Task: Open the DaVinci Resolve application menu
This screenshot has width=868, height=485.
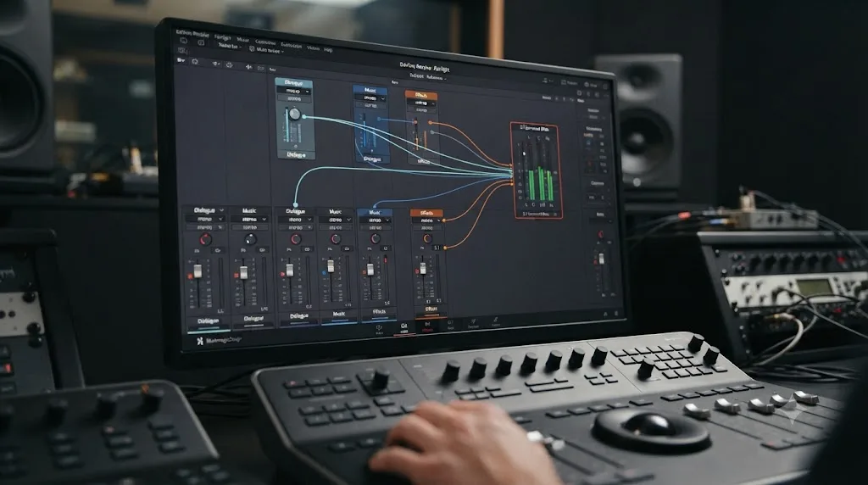Action: click(192, 34)
